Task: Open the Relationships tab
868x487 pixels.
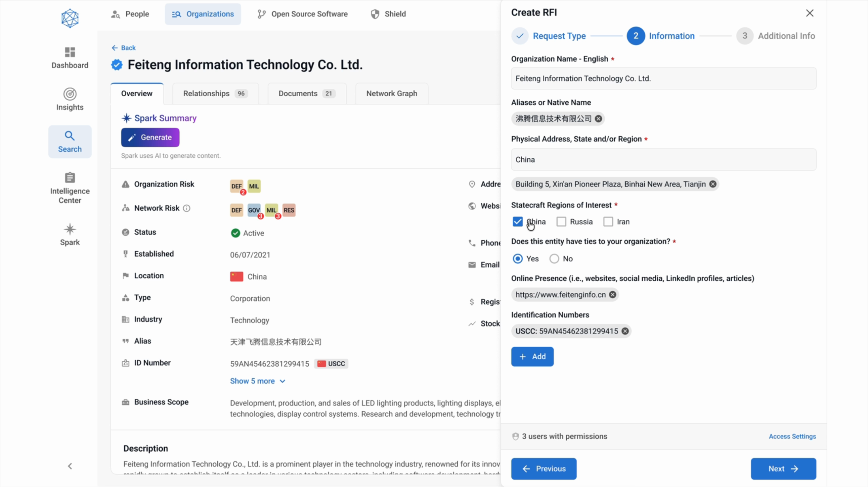Action: (215, 93)
